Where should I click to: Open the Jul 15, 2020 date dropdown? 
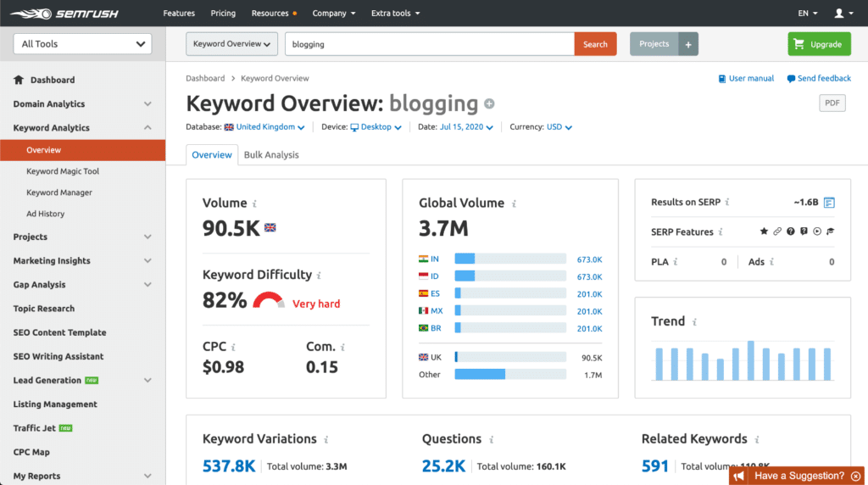(466, 127)
